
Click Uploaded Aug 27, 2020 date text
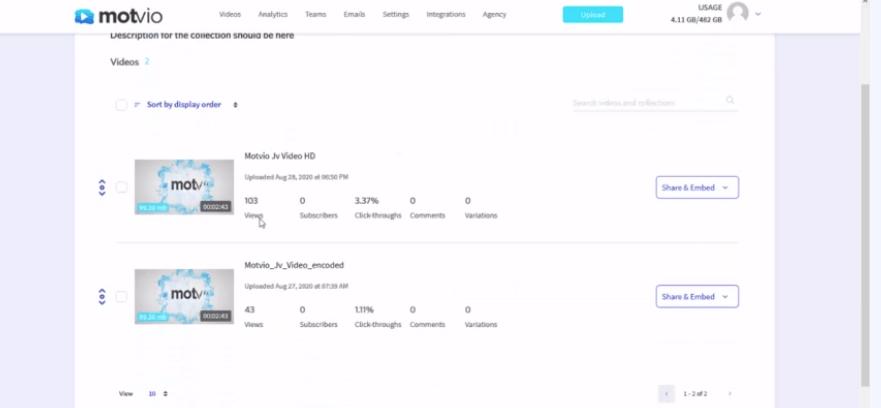(296, 286)
